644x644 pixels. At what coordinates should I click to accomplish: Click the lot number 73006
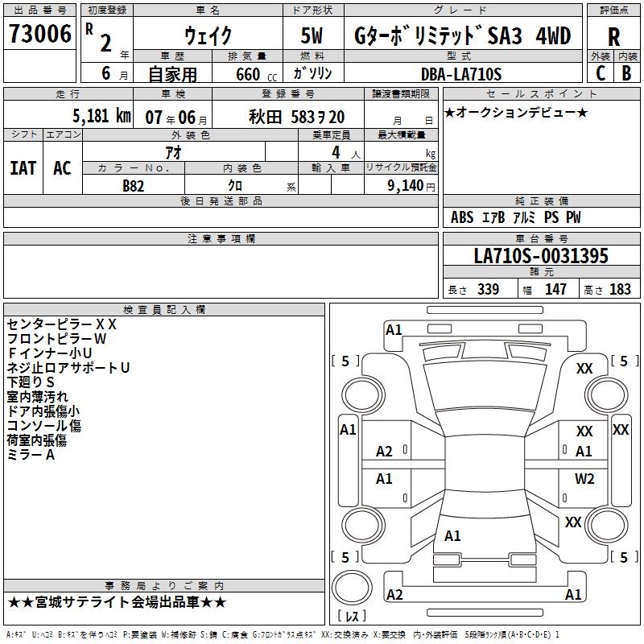pyautogui.click(x=39, y=34)
